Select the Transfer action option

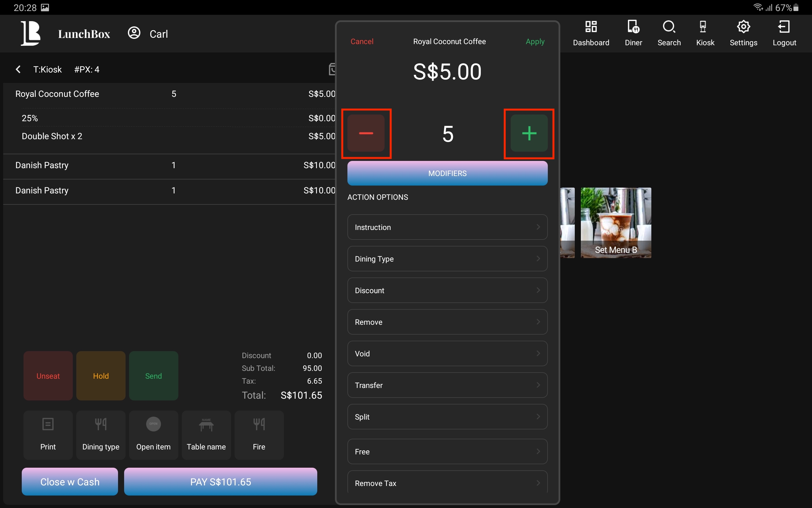[x=447, y=385]
